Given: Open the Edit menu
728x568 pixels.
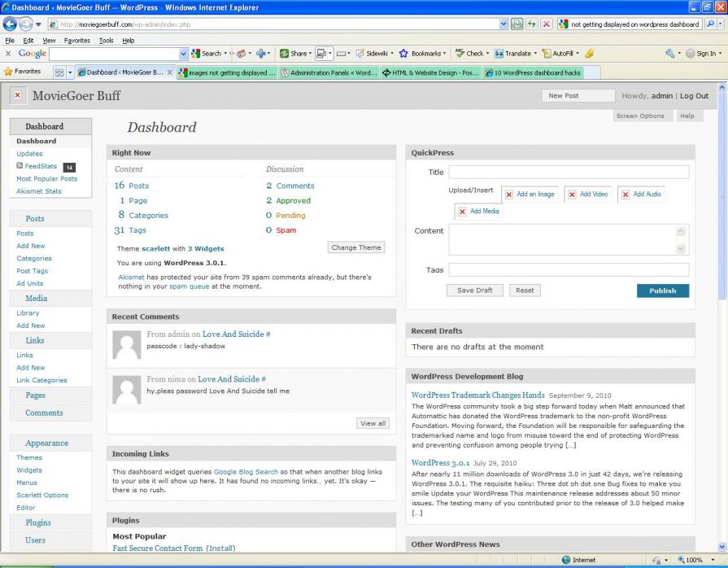Looking at the screenshot, I should (28, 41).
